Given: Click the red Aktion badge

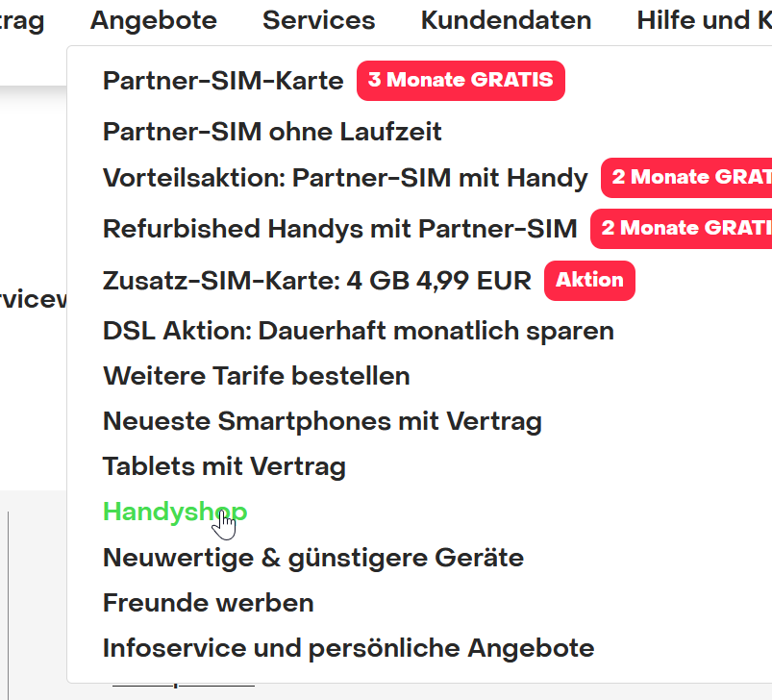Looking at the screenshot, I should (589, 281).
